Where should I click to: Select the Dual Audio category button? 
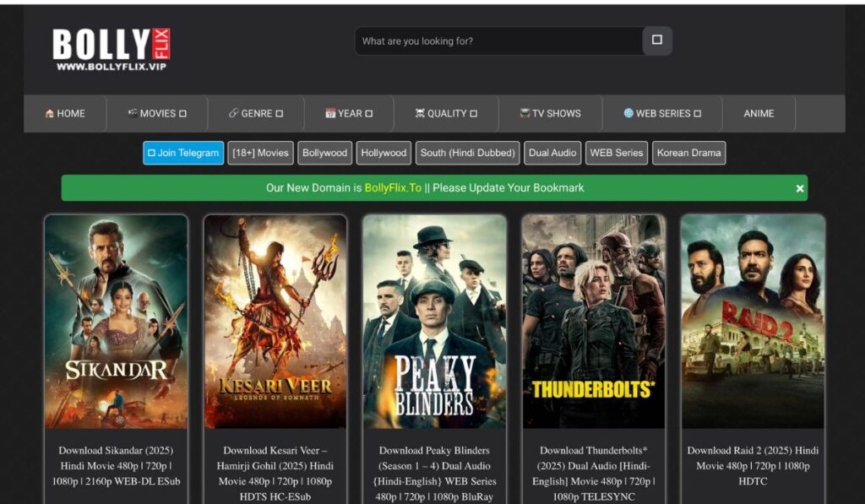[552, 153]
